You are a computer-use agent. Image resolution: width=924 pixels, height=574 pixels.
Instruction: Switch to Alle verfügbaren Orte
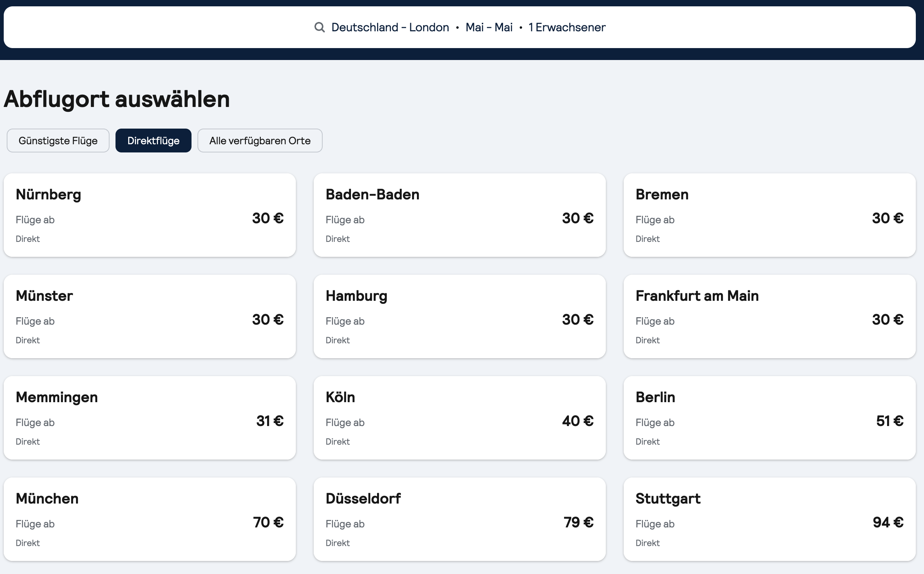pos(260,141)
